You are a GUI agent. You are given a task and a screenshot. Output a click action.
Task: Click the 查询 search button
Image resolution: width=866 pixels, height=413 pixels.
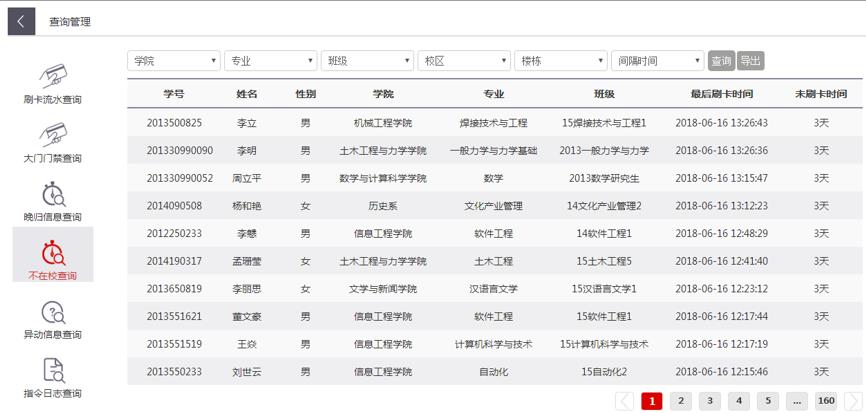coord(721,61)
